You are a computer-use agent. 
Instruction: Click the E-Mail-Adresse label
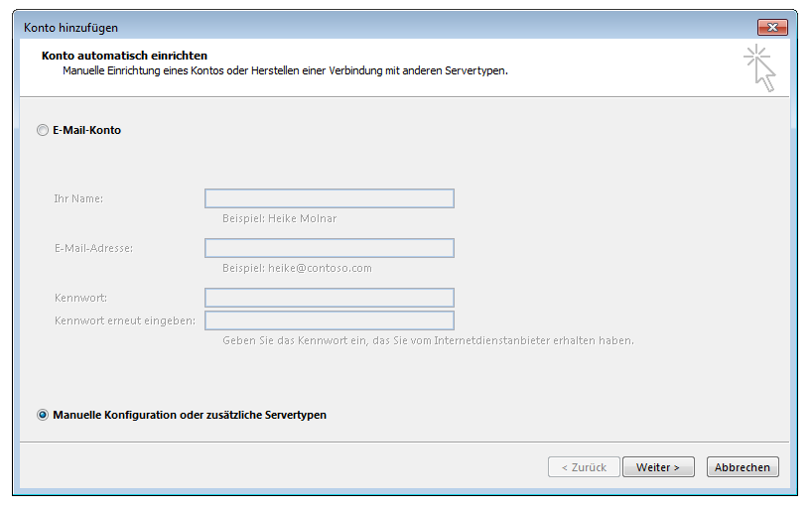(93, 248)
